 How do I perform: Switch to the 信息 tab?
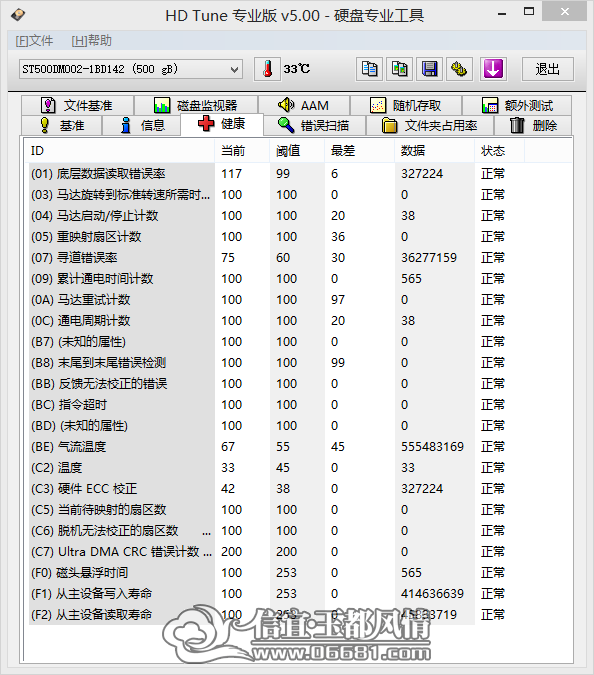(141, 126)
